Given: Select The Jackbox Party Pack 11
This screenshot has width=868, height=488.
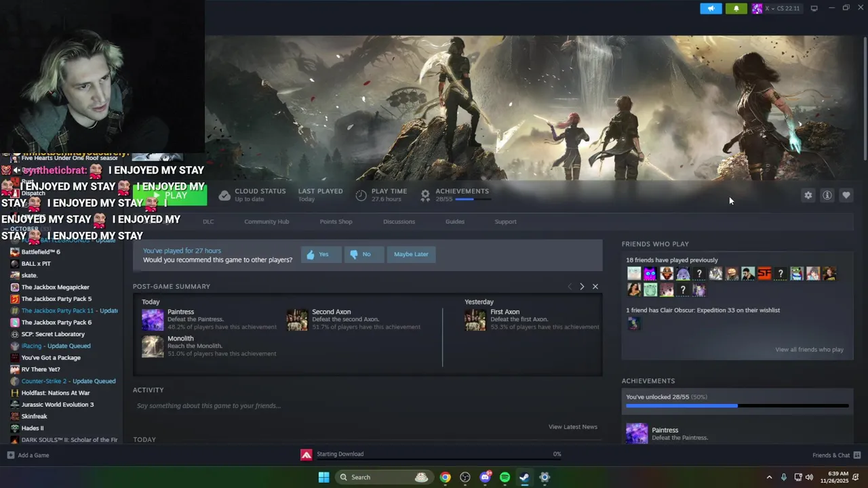Looking at the screenshot, I should pyautogui.click(x=69, y=310).
